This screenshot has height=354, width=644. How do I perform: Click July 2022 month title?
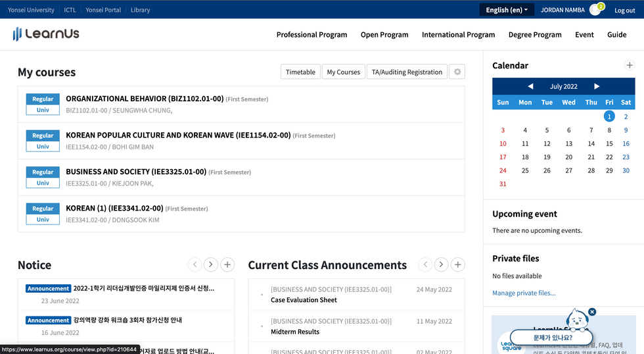pyautogui.click(x=564, y=86)
